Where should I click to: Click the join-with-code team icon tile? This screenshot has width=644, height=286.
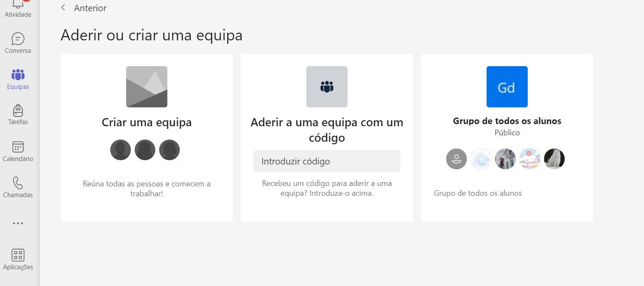327,87
